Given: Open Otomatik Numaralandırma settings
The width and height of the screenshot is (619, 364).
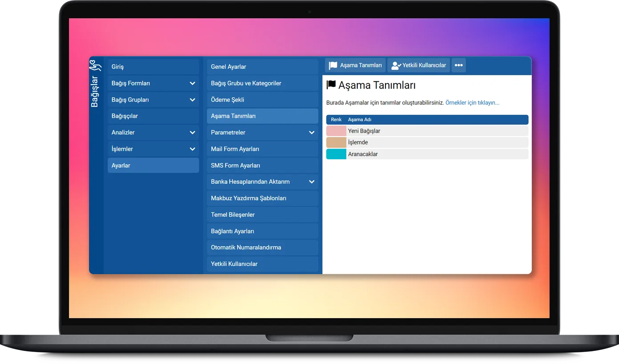Looking at the screenshot, I should (x=262, y=247).
